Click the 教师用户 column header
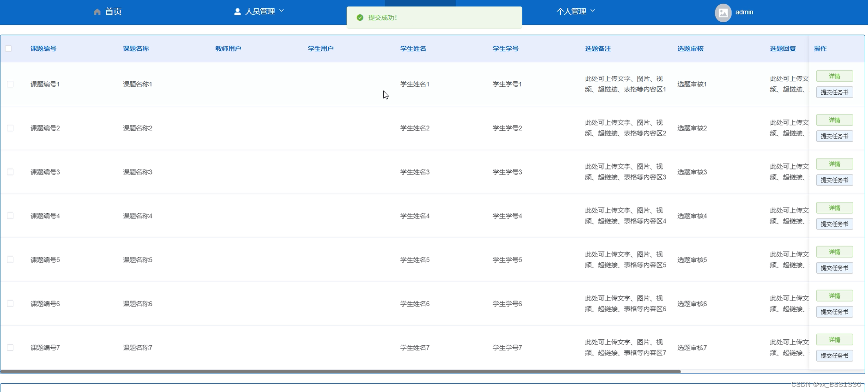Viewport: 868px width, 392px height. 228,48
